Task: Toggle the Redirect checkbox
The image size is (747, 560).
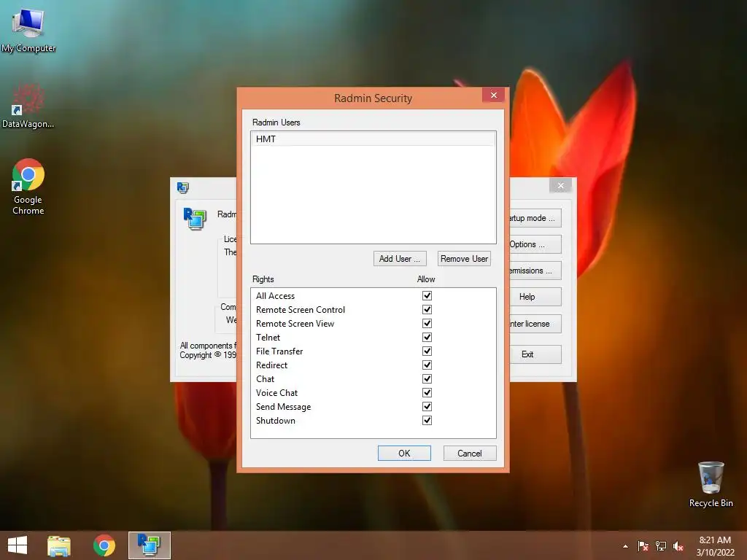Action: pos(427,365)
